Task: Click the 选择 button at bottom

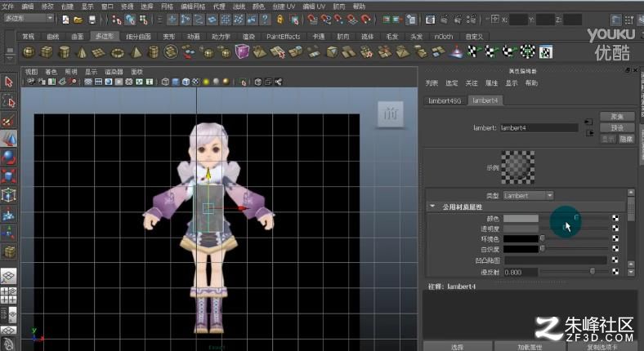Action: point(458,346)
